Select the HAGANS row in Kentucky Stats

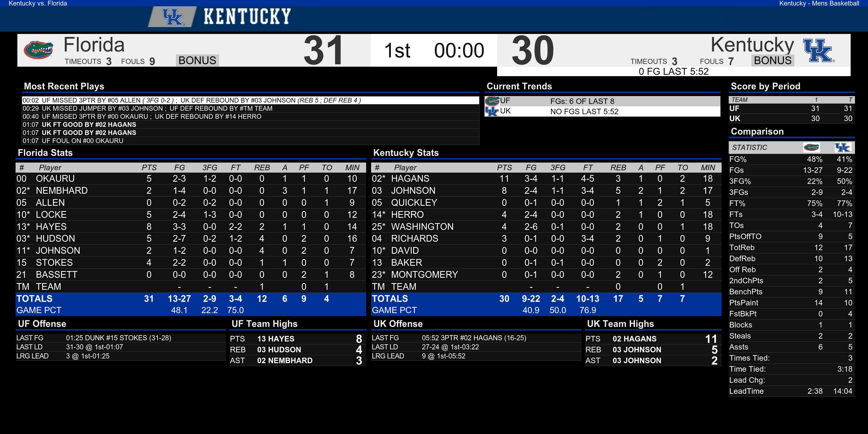pyautogui.click(x=546, y=179)
